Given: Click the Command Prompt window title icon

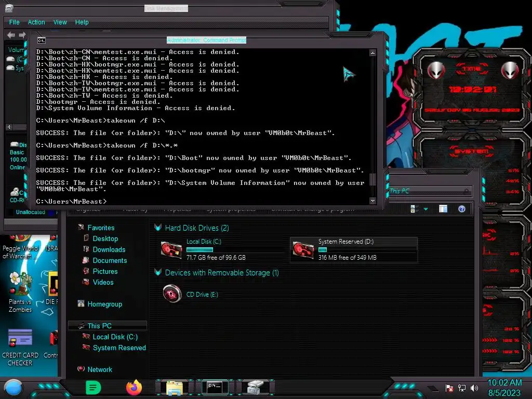Looking at the screenshot, I should [x=42, y=41].
